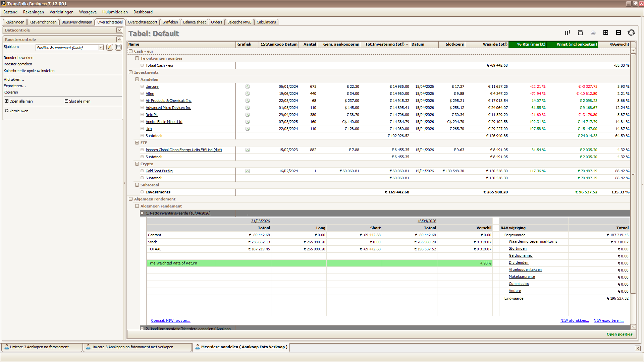Viewport: 644px width, 362px height.
Task: Click the save diskette icon beside Sjabloon
Action: [x=118, y=48]
